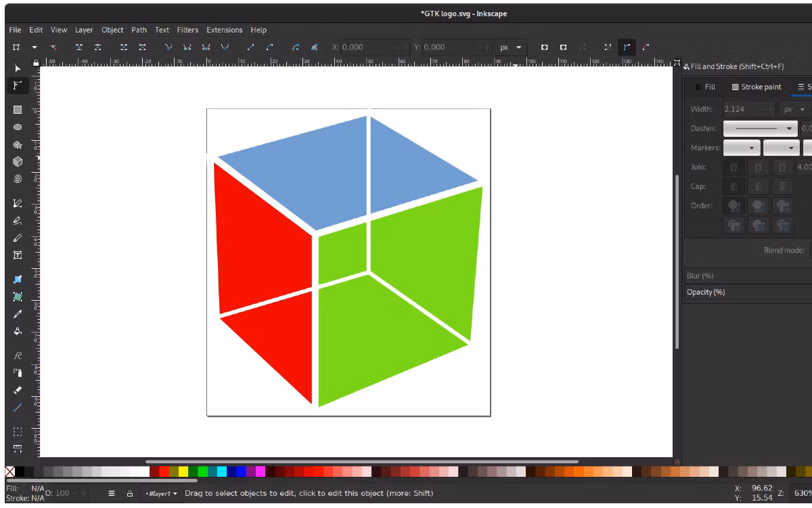Click the Insert new nodes icon

coord(16,47)
